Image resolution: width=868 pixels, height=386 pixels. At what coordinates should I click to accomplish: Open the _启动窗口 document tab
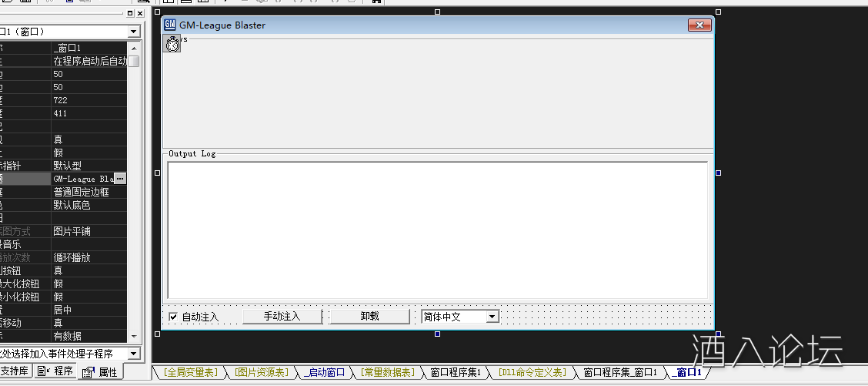tap(325, 373)
